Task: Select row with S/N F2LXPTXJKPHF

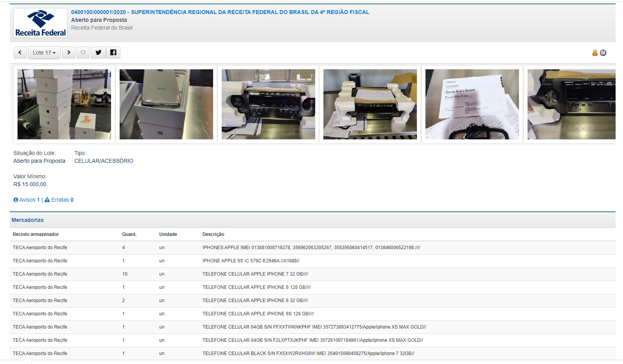Action: point(312,340)
